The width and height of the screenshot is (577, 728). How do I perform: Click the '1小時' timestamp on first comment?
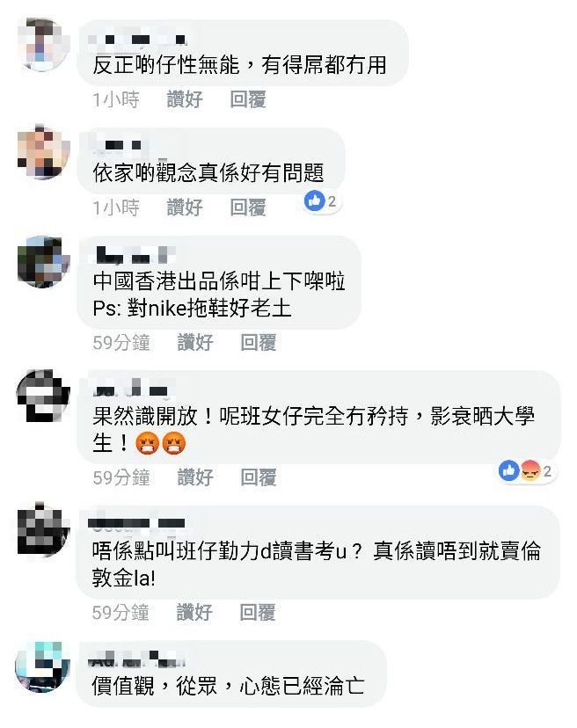click(x=116, y=99)
